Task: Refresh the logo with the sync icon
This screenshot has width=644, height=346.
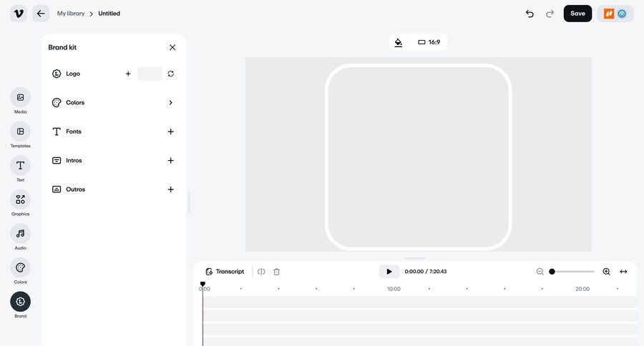Action: [171, 74]
